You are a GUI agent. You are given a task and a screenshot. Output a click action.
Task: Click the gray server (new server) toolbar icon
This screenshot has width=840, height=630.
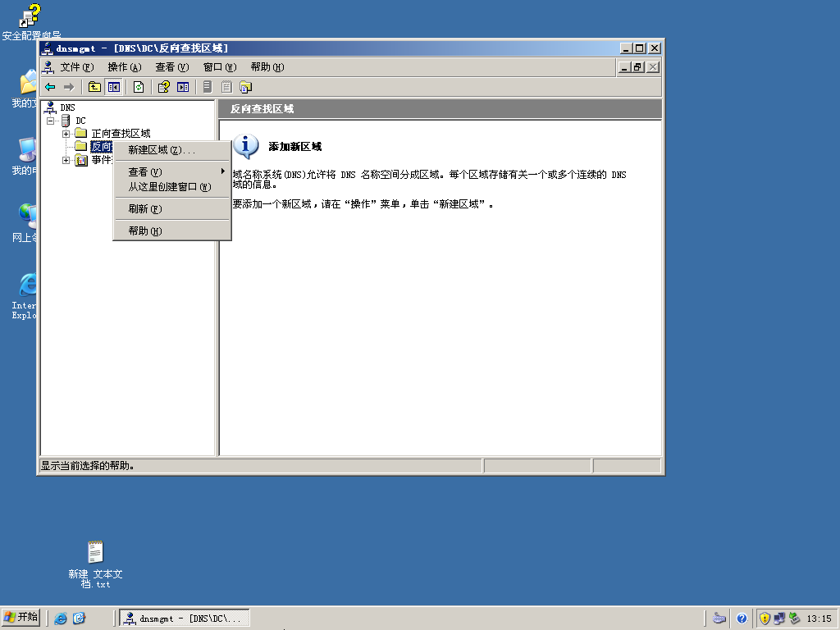[x=208, y=87]
